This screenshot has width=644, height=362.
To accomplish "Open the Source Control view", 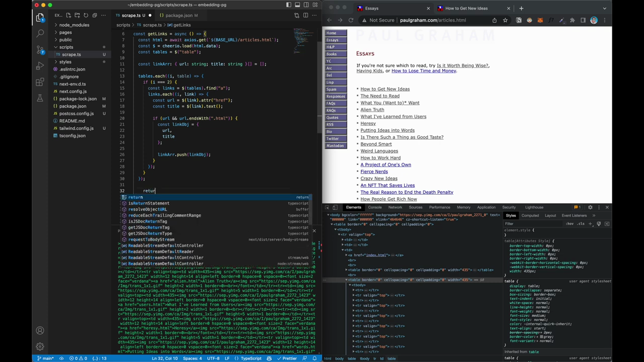I will [40, 50].
